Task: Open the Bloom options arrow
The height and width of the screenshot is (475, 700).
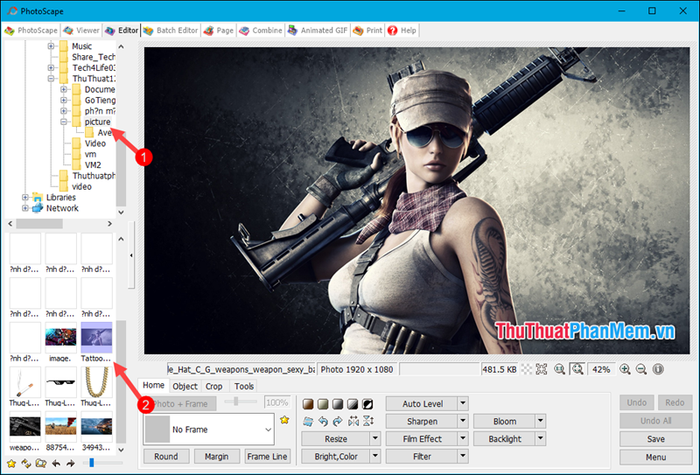Action: pos(540,421)
